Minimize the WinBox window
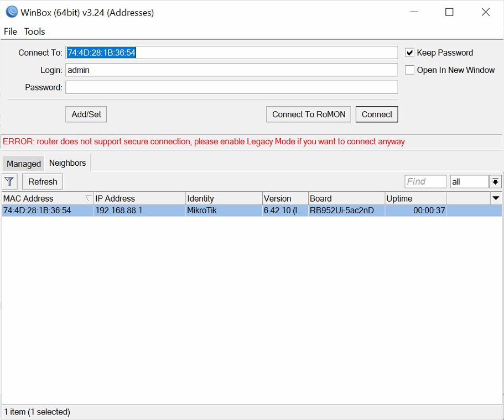504x420 pixels. tap(414, 12)
